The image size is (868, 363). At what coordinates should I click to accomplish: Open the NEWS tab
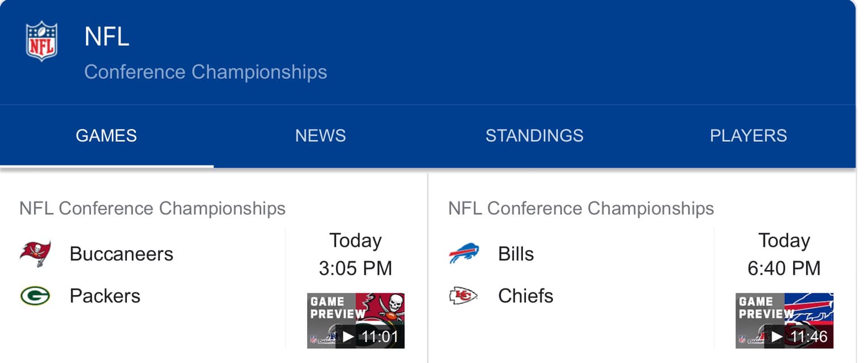(x=321, y=136)
